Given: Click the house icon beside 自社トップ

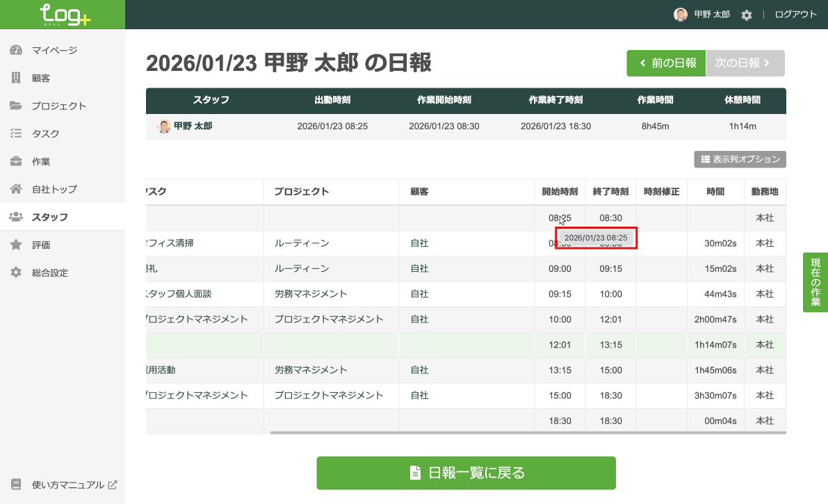Looking at the screenshot, I should [x=15, y=189].
